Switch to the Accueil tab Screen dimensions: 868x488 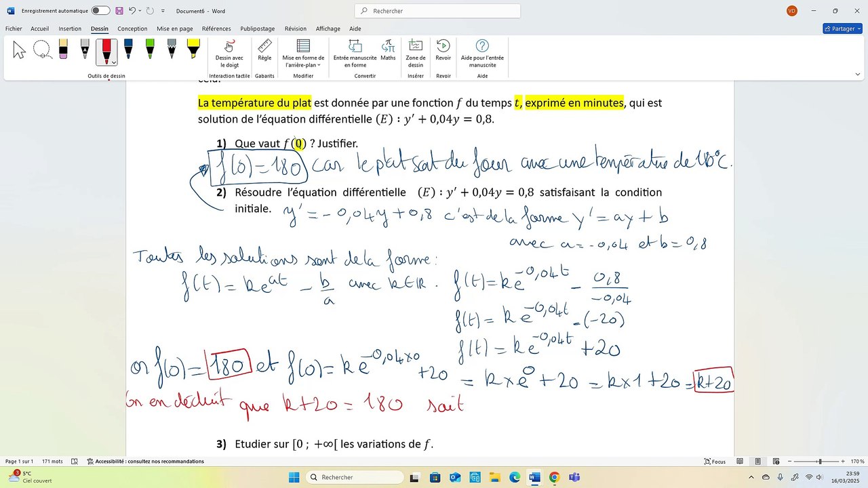tap(39, 28)
